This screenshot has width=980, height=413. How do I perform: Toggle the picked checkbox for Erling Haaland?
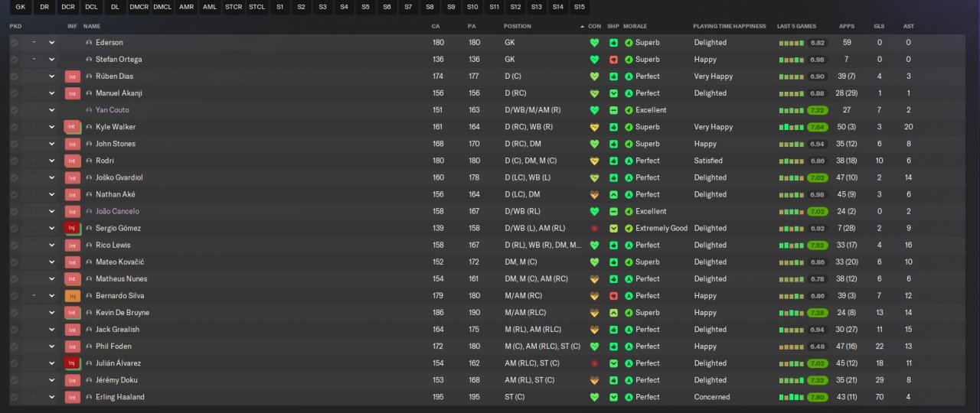tap(14, 397)
